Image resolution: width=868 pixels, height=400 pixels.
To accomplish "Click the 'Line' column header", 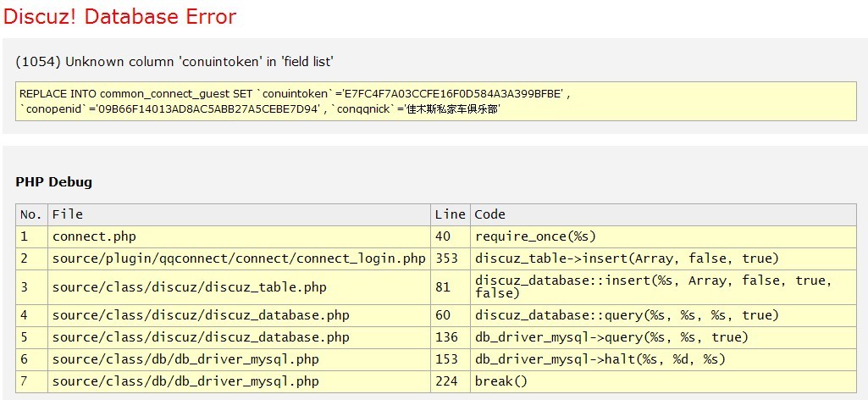I will 450,214.
